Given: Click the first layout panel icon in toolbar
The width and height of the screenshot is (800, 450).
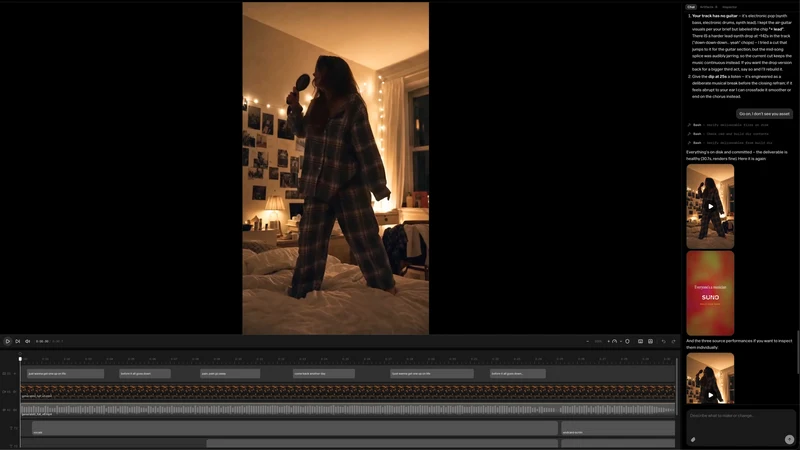Looking at the screenshot, I should pos(640,341).
